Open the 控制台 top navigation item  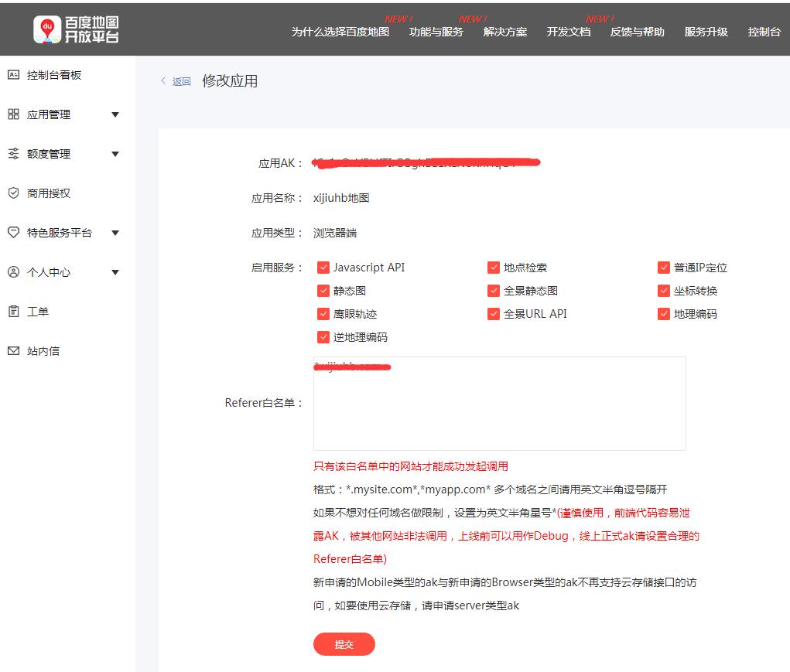tap(764, 32)
